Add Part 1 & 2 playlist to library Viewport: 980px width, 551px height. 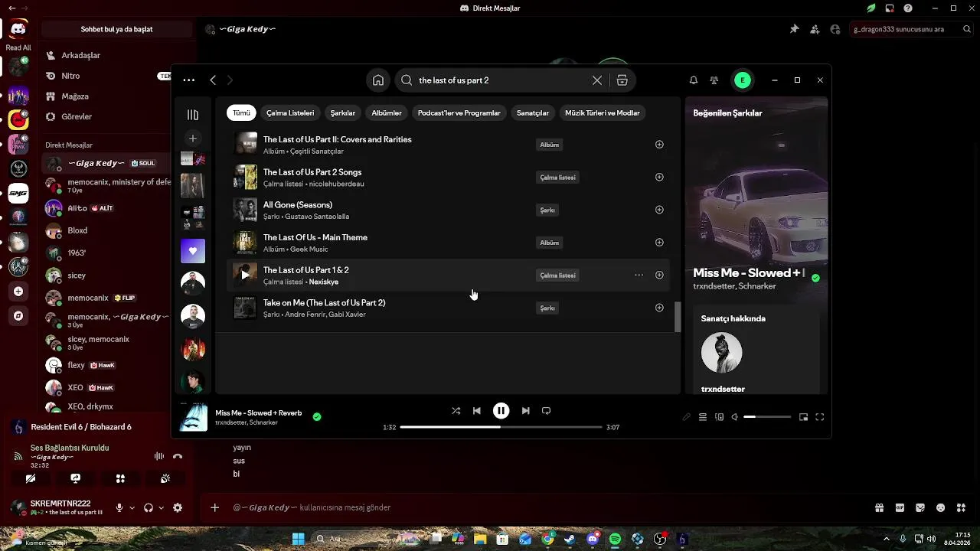click(x=659, y=275)
